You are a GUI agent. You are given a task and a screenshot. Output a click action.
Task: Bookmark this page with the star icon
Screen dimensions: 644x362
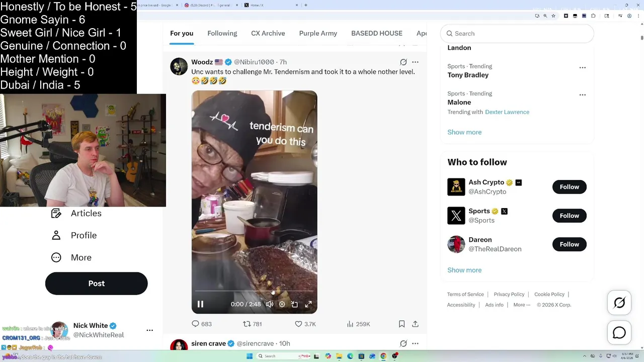pyautogui.click(x=553, y=16)
